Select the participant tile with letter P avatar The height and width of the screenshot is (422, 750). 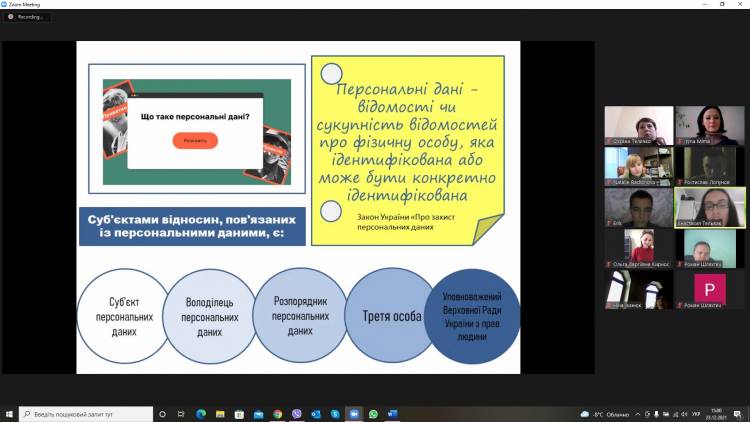coord(710,289)
